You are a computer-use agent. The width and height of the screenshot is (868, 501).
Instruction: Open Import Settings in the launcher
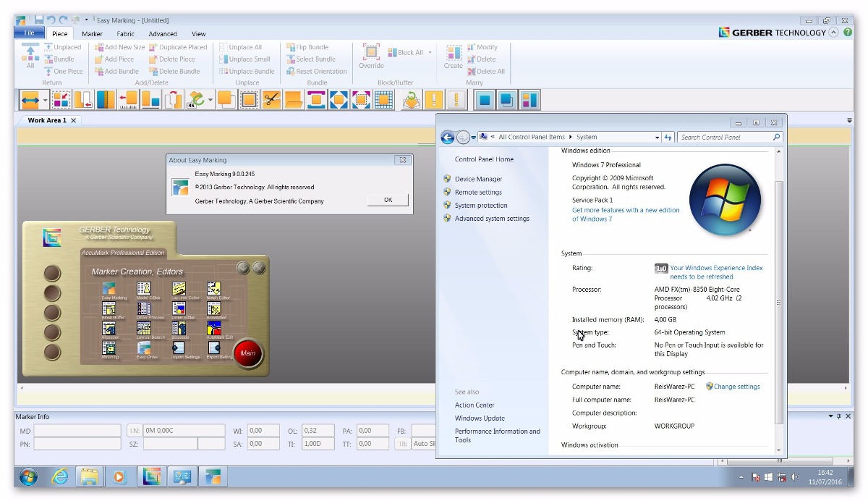point(179,348)
